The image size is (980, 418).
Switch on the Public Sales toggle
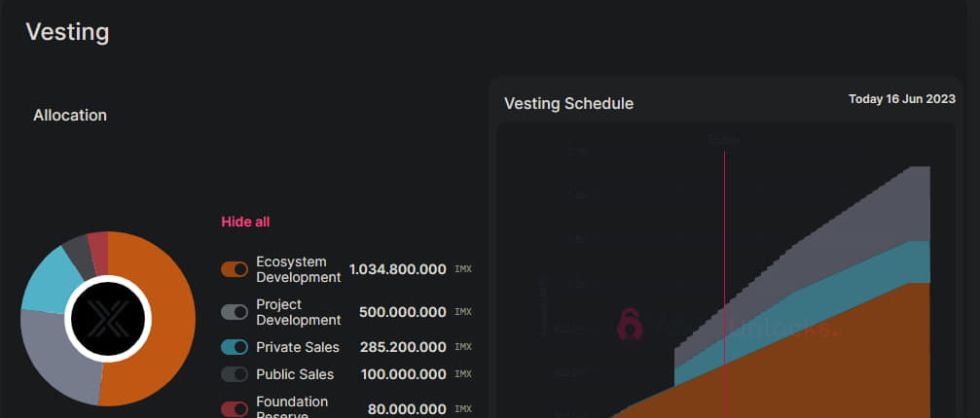[235, 374]
